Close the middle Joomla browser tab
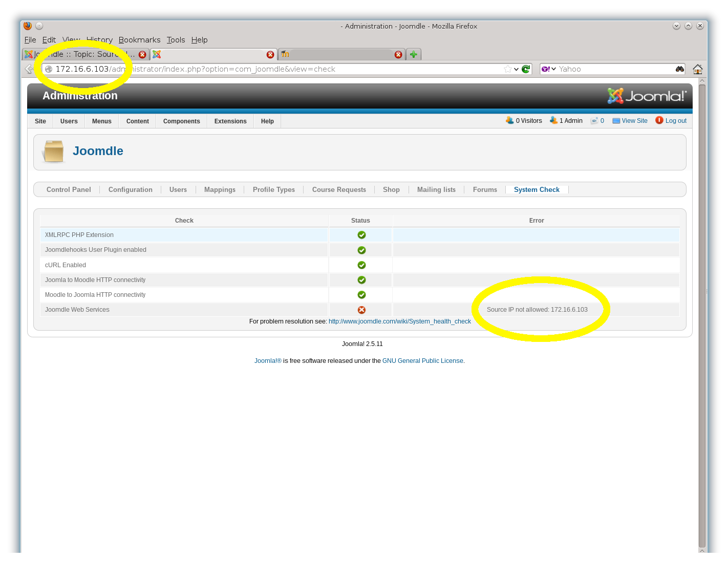Screen dimensions: 728x583 [270, 55]
